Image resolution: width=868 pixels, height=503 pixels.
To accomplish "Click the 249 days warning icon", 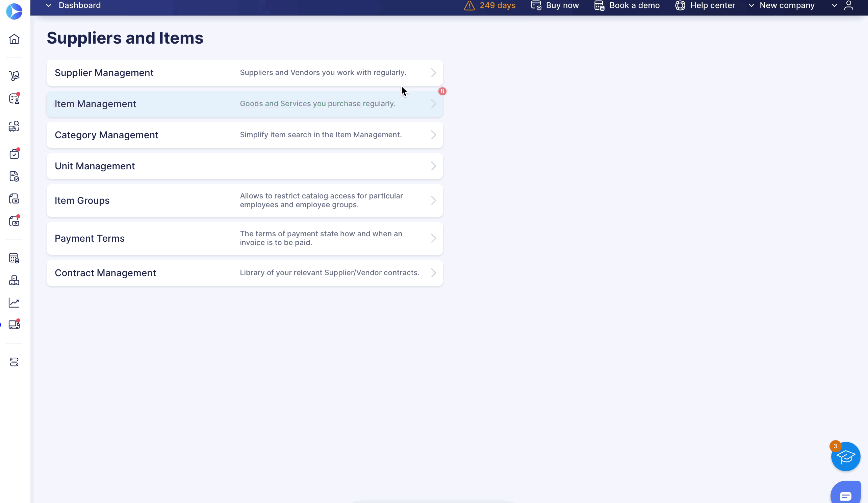I will click(x=469, y=5).
